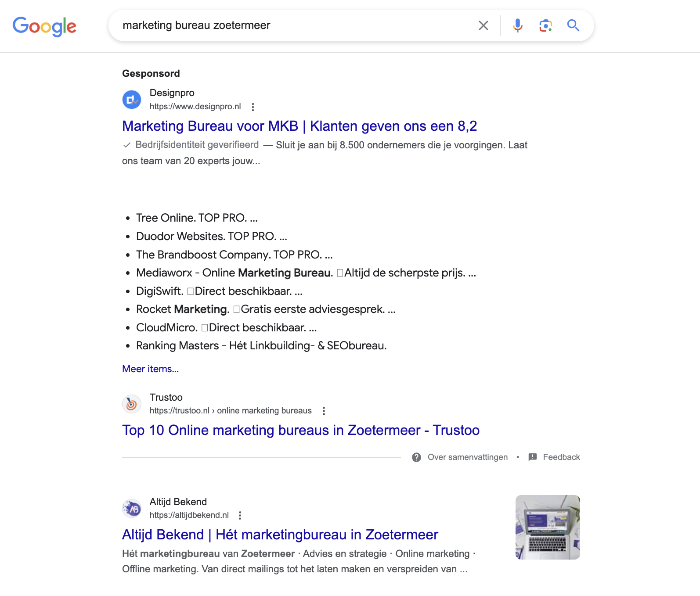Click the laptop thumbnail image

coord(547,527)
